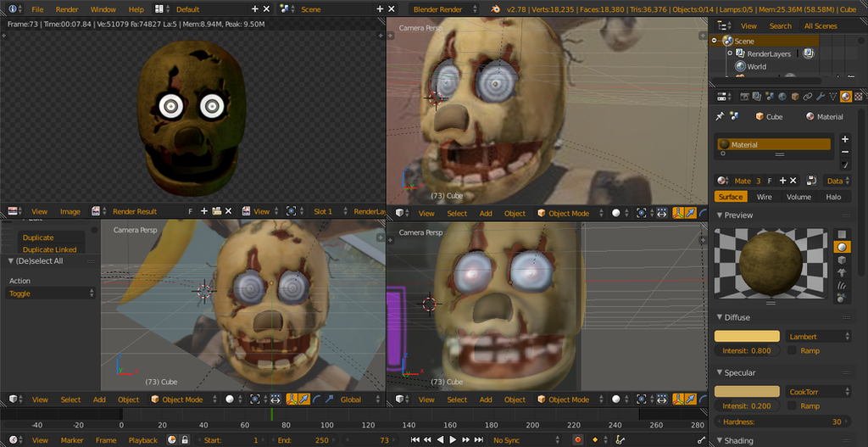Open the Render properties camera tab
Viewport: 868px width, 447px height.
click(x=744, y=97)
